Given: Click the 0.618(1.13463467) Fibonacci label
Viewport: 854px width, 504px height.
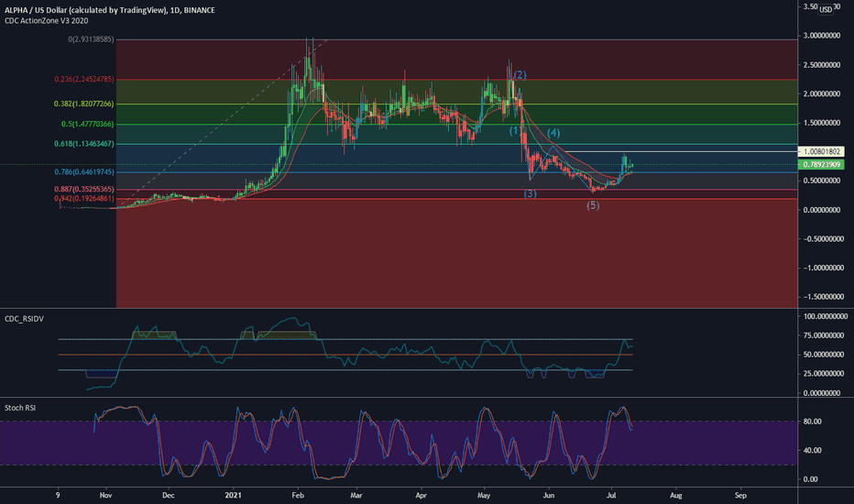Looking at the screenshot, I should tap(84, 144).
